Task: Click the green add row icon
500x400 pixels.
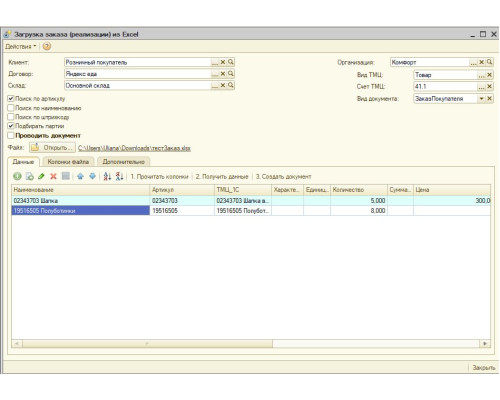Action: 17,176
